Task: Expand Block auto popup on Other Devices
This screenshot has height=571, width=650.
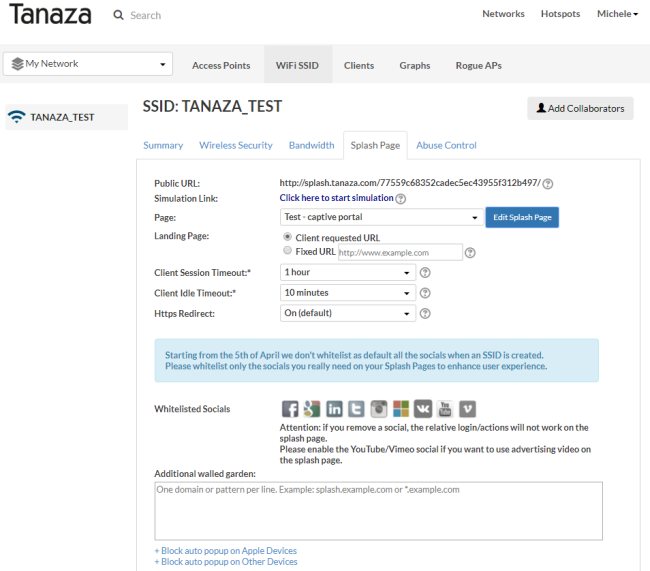Action: click(x=226, y=561)
